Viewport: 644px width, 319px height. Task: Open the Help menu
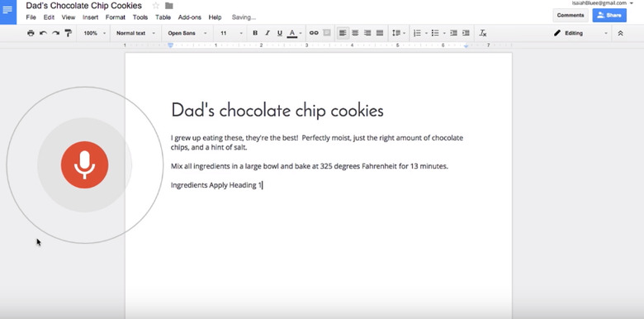(215, 17)
